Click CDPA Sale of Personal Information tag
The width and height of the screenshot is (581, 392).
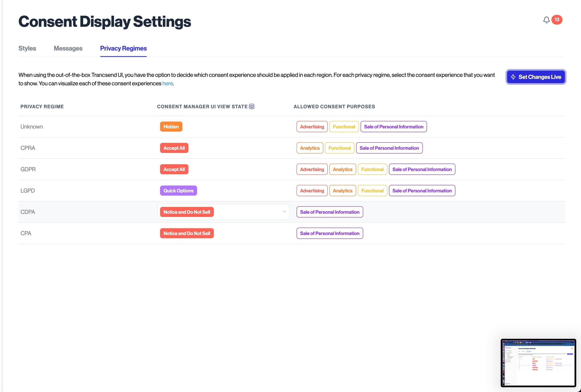coord(330,212)
